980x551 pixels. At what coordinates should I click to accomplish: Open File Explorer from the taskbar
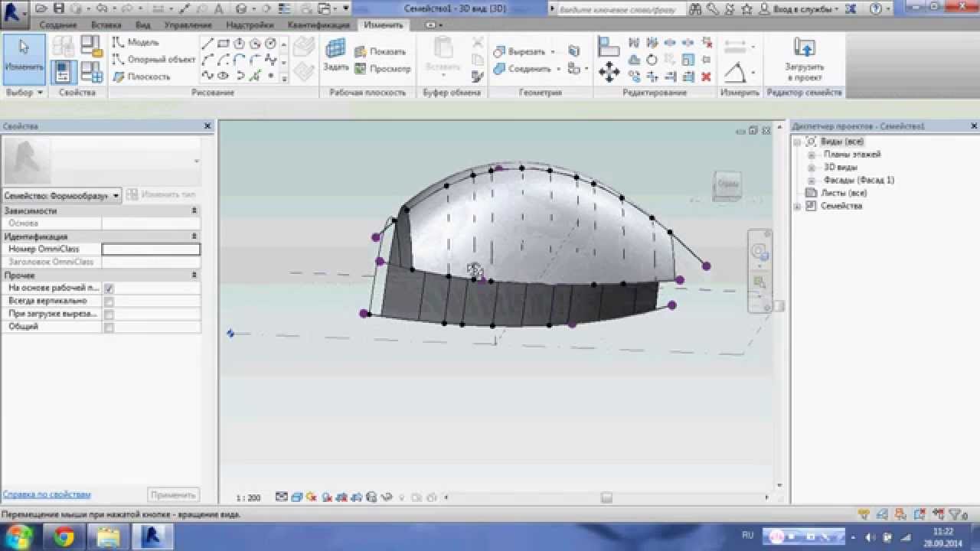108,536
